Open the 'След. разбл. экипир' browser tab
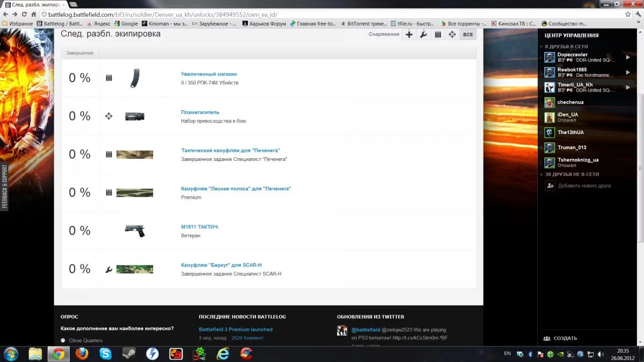The width and height of the screenshot is (644, 362). tap(35, 4)
